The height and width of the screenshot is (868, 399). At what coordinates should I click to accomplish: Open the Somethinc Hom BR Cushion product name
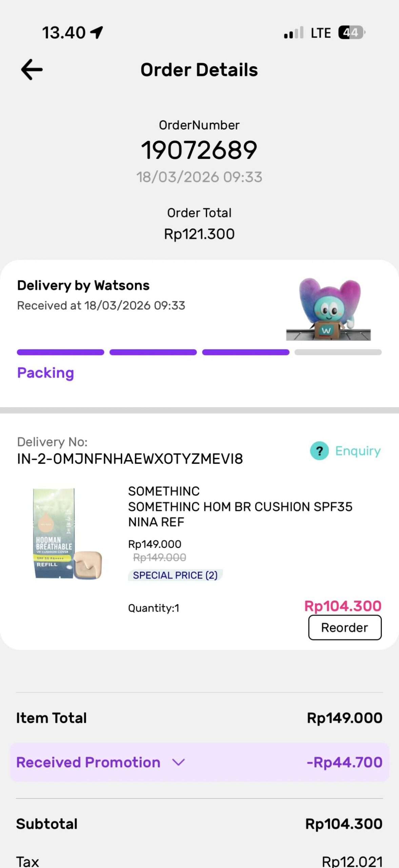click(x=240, y=507)
